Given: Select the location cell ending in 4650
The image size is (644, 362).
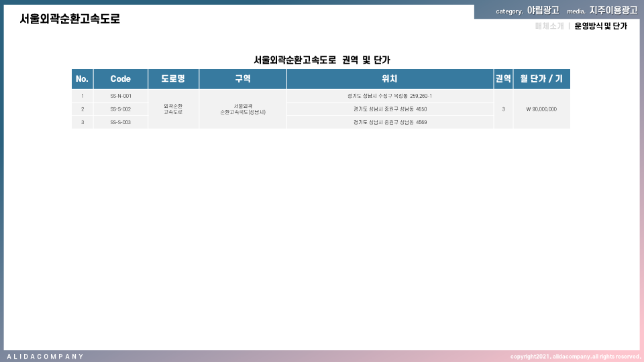Looking at the screenshot, I should (390, 109).
